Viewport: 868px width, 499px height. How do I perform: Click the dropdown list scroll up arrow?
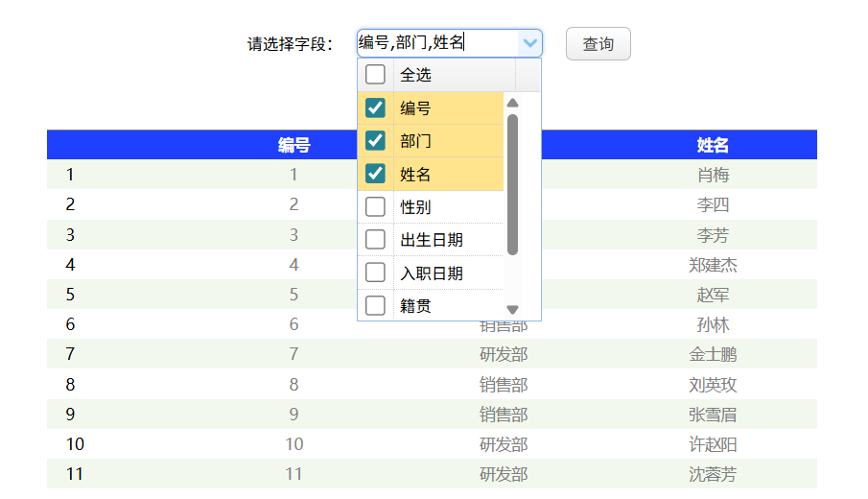pyautogui.click(x=512, y=103)
